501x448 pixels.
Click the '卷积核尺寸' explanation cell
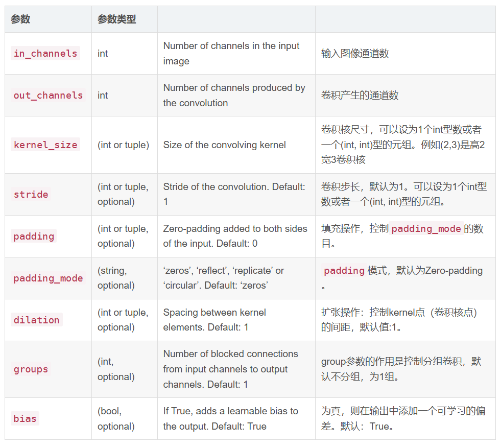[403, 145]
